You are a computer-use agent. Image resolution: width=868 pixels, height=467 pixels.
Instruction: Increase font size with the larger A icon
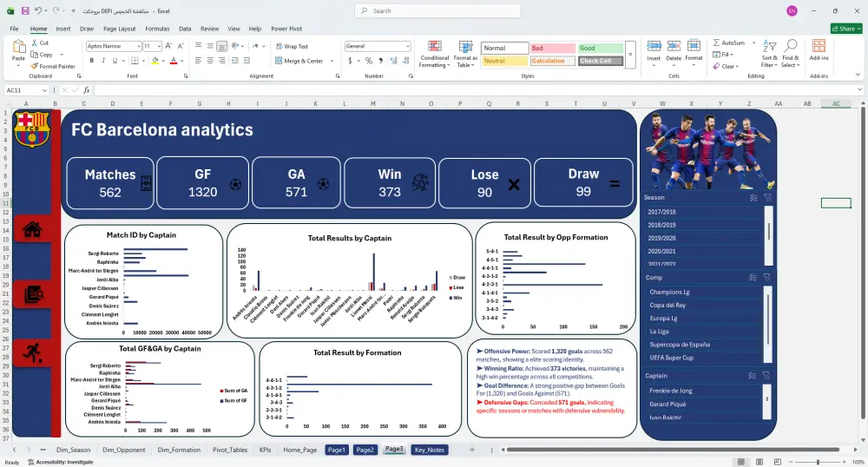point(168,46)
